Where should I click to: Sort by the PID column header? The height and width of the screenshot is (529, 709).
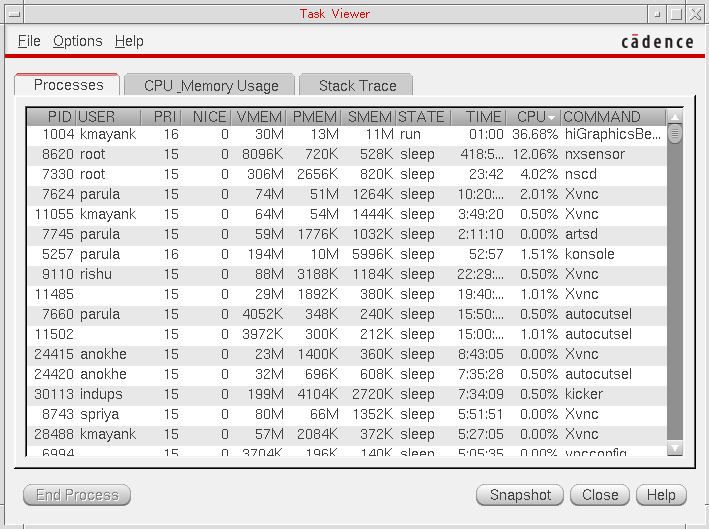[x=52, y=117]
